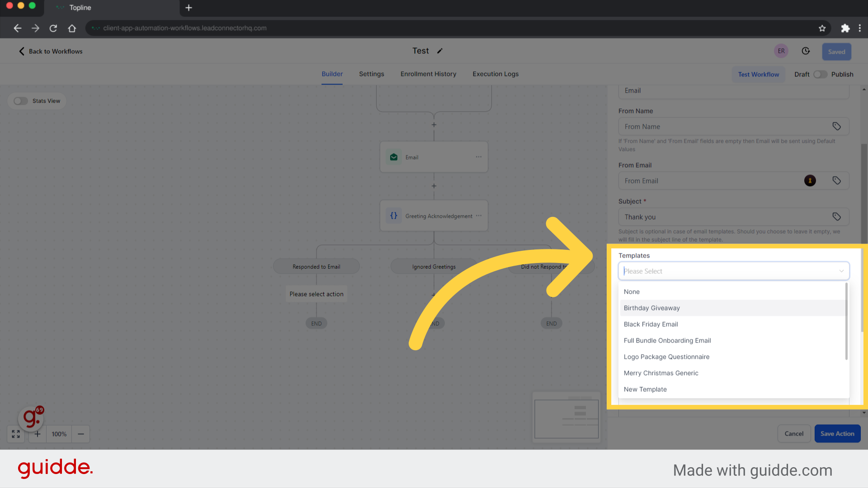Click the ER user avatar

pos(781,51)
